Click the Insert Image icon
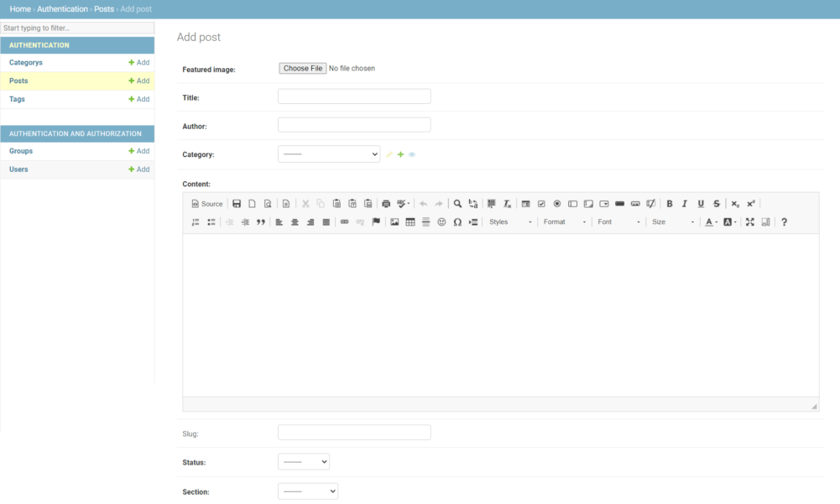This screenshot has height=504, width=840. coord(394,221)
